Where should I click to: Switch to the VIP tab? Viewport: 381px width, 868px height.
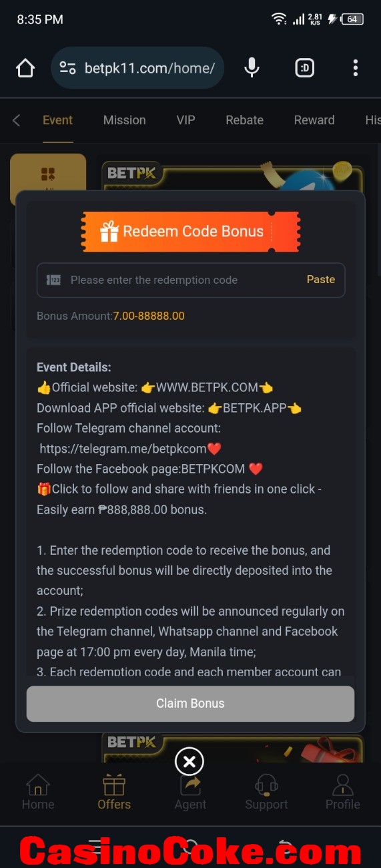pyautogui.click(x=185, y=120)
